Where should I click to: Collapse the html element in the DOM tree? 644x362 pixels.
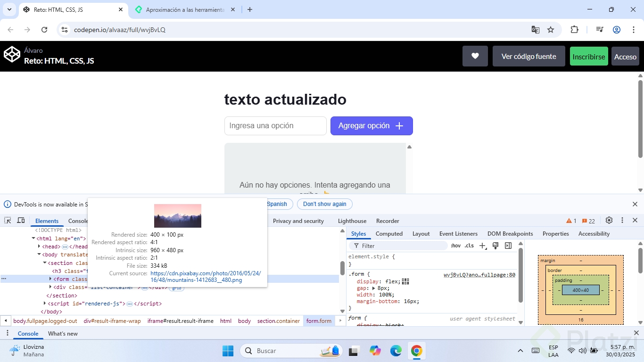pyautogui.click(x=34, y=238)
